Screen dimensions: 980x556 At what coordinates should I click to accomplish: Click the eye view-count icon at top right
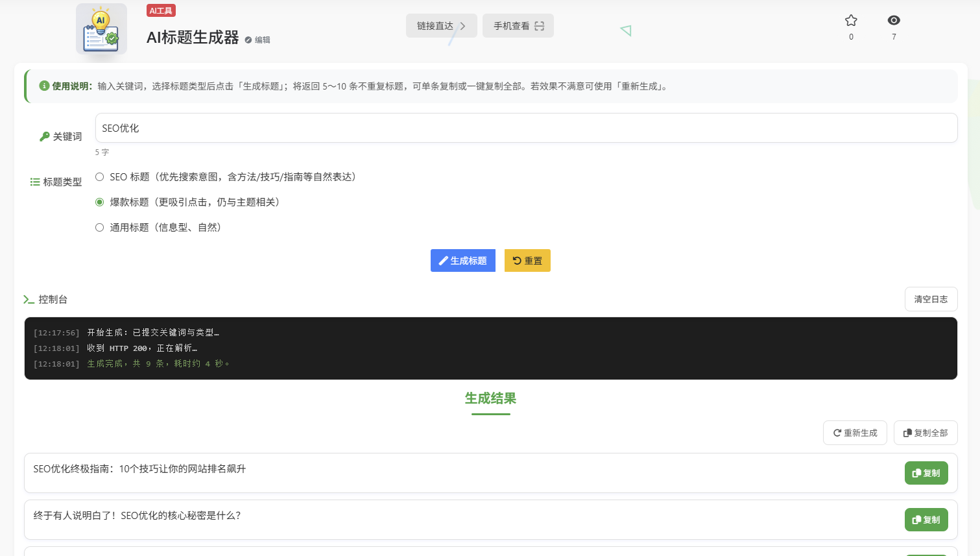(x=894, y=20)
